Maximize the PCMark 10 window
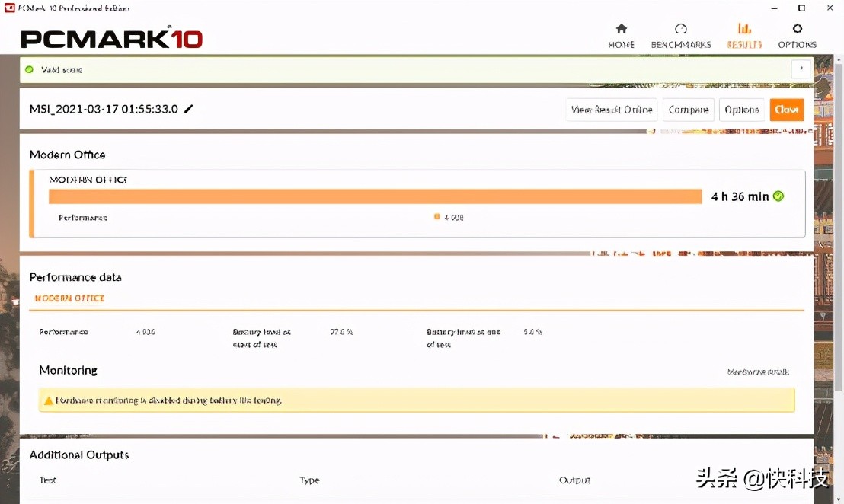This screenshot has width=844, height=504. coord(801,8)
